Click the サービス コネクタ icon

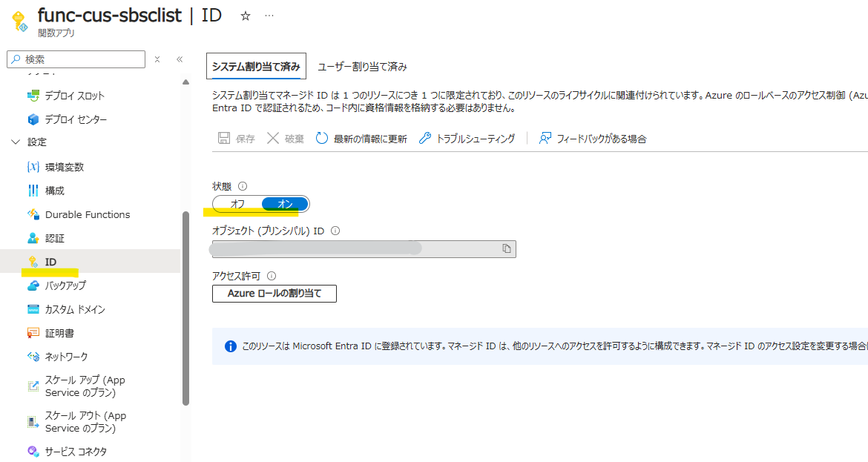pyautogui.click(x=33, y=452)
